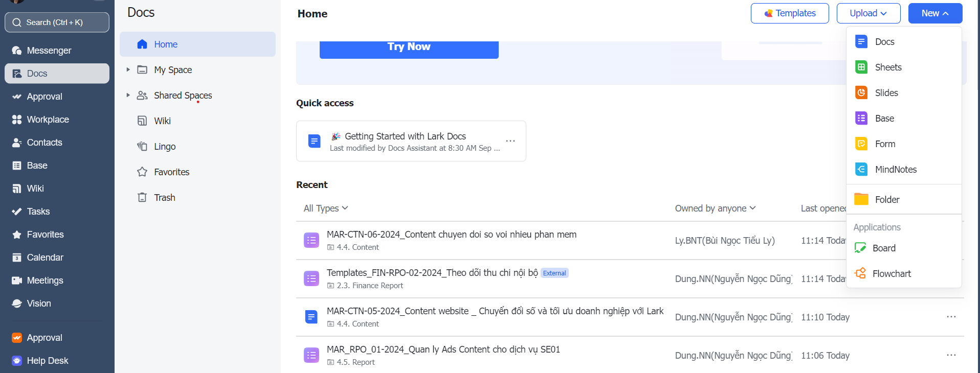Screen dimensions: 980x373
Task: Click the 4.4. Content location under MAR-CTN-06-2024
Action: point(353,247)
